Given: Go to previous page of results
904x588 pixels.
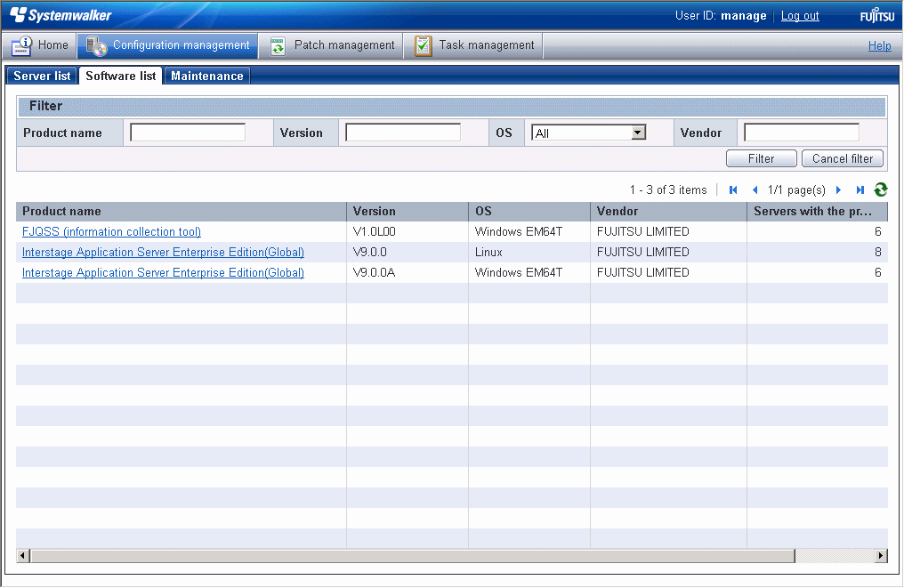Looking at the screenshot, I should coord(755,189).
